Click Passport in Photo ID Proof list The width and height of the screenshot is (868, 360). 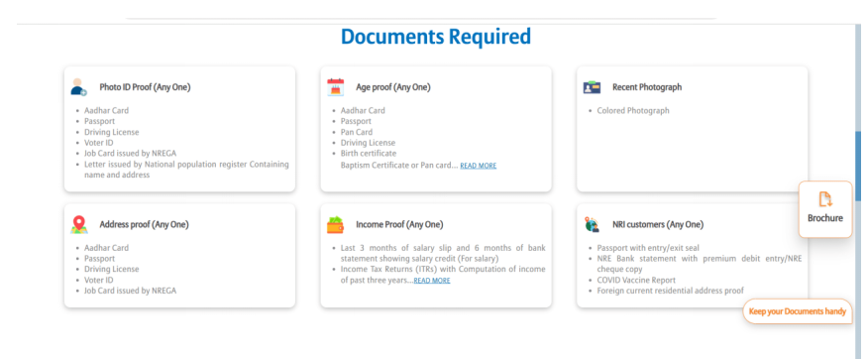(x=100, y=121)
